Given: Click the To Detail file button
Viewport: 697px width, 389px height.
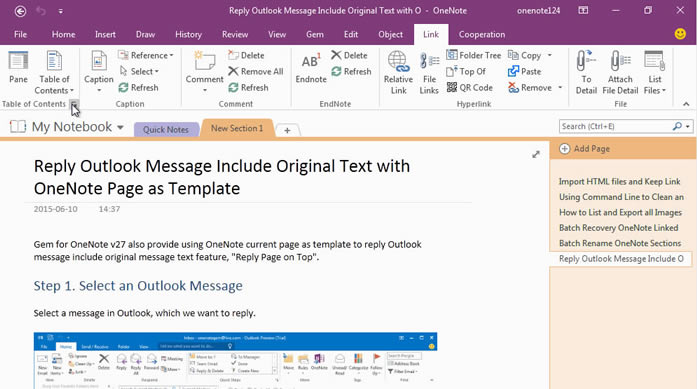Looking at the screenshot, I should coord(586,72).
